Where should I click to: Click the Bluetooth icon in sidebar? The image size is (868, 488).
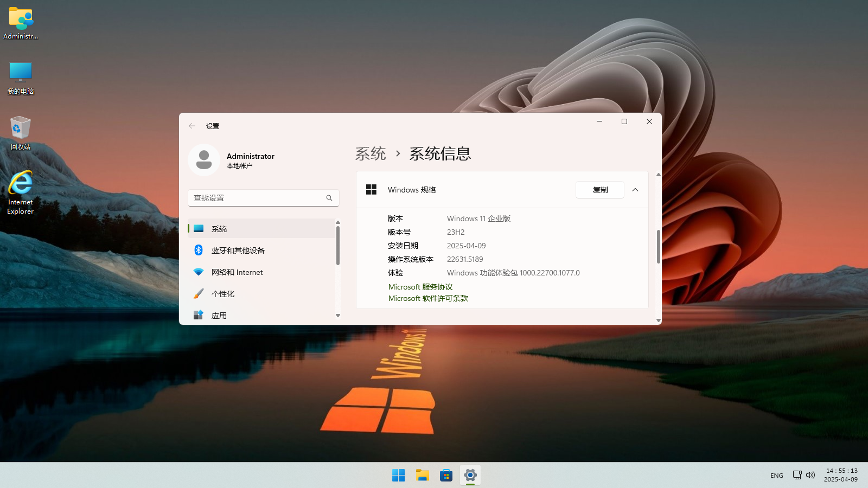[x=199, y=250]
